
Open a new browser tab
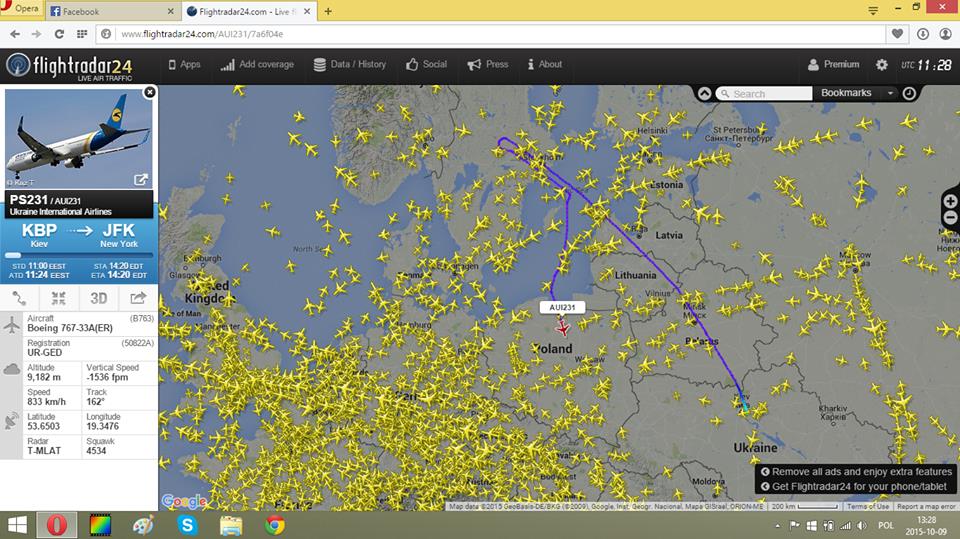328,12
